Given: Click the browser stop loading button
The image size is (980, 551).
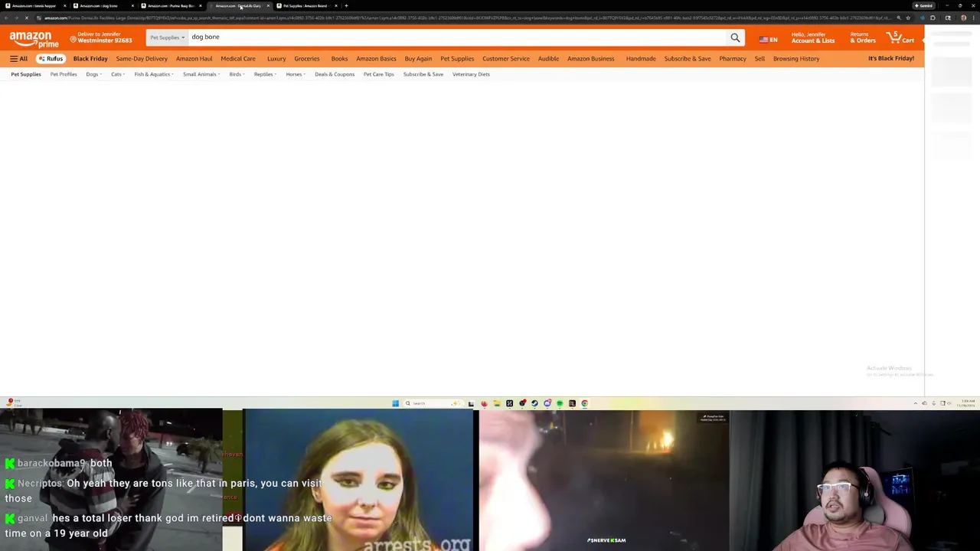Looking at the screenshot, I should (26, 18).
